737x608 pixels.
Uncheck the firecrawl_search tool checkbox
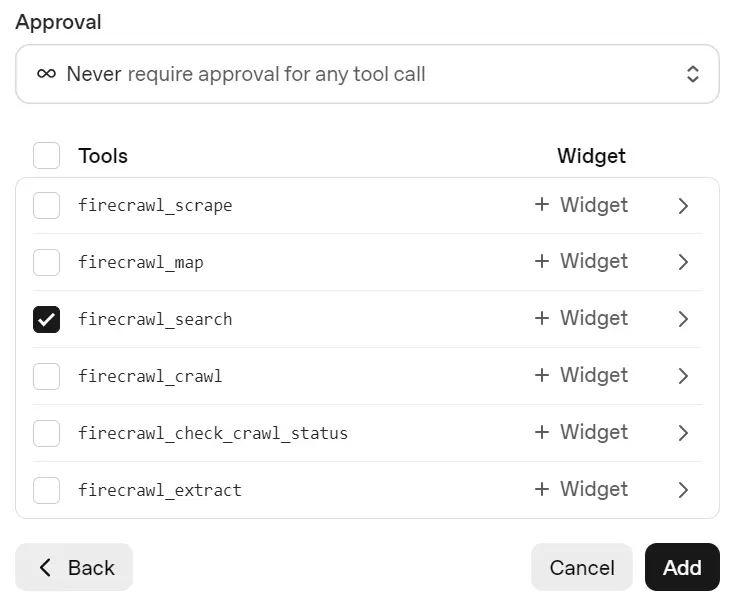pyautogui.click(x=47, y=319)
